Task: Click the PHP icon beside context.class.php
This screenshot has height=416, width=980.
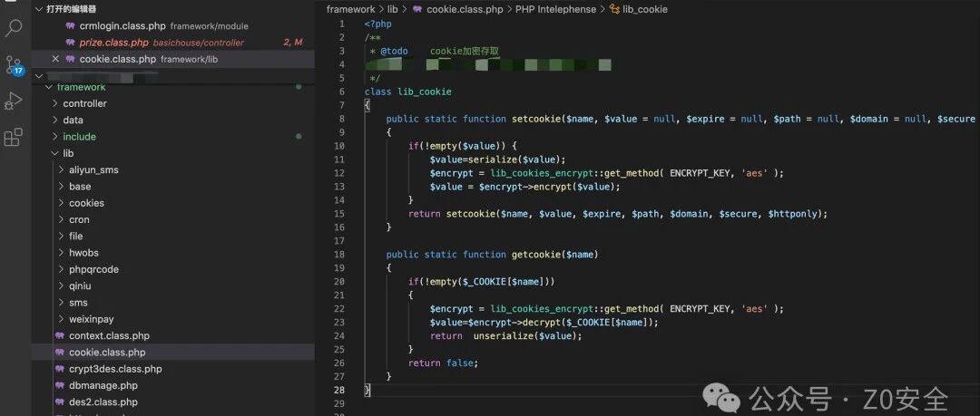Action: pyautogui.click(x=59, y=335)
